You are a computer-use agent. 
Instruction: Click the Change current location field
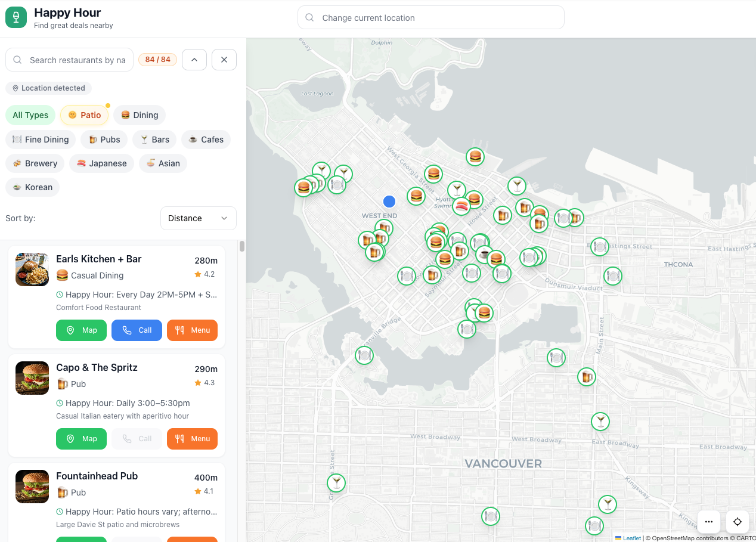(430, 18)
